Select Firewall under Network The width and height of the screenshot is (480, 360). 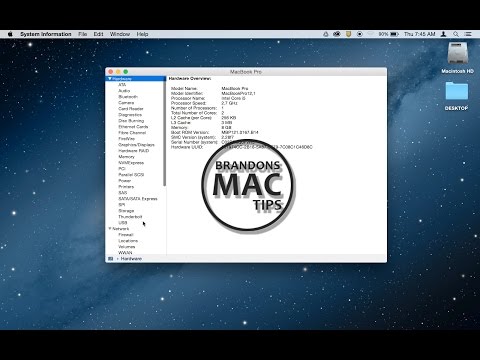click(126, 235)
